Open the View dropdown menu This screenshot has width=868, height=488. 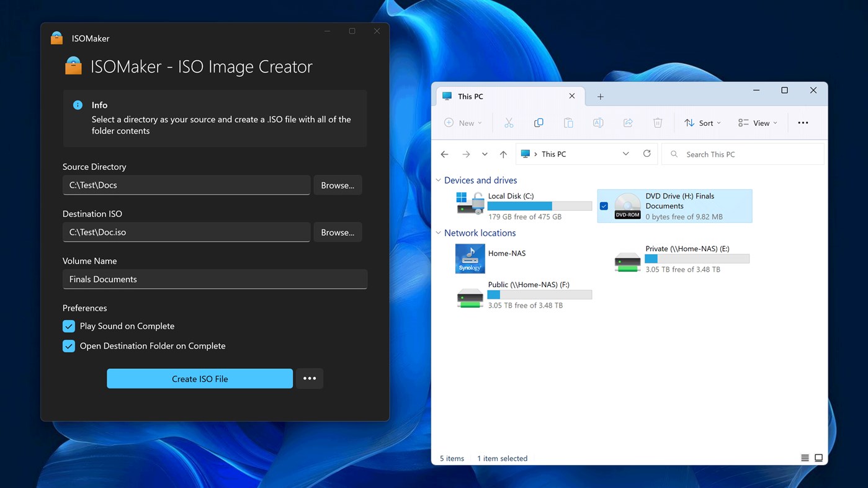[758, 122]
